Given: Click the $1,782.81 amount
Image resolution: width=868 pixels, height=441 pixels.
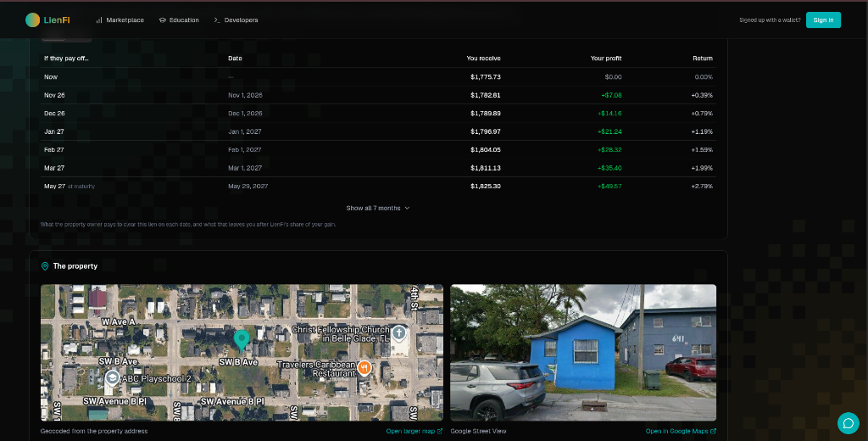Looking at the screenshot, I should [x=486, y=95].
